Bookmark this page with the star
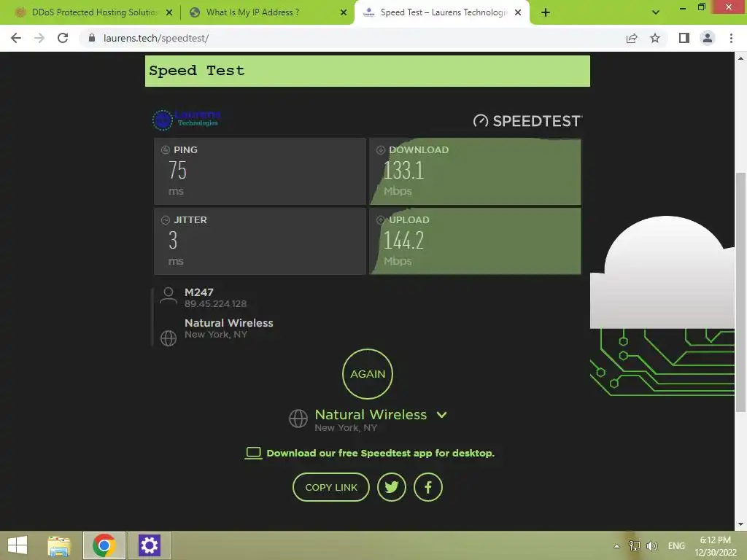This screenshot has width=747, height=560. [655, 38]
